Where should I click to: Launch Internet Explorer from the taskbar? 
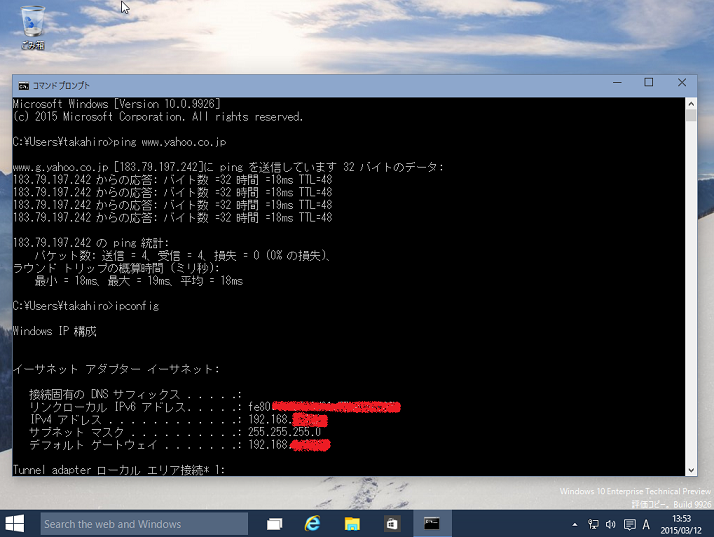(312, 524)
